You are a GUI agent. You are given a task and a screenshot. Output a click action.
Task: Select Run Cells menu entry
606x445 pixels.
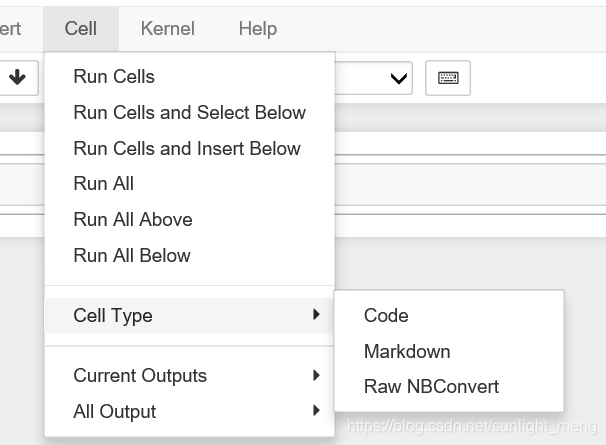114,77
